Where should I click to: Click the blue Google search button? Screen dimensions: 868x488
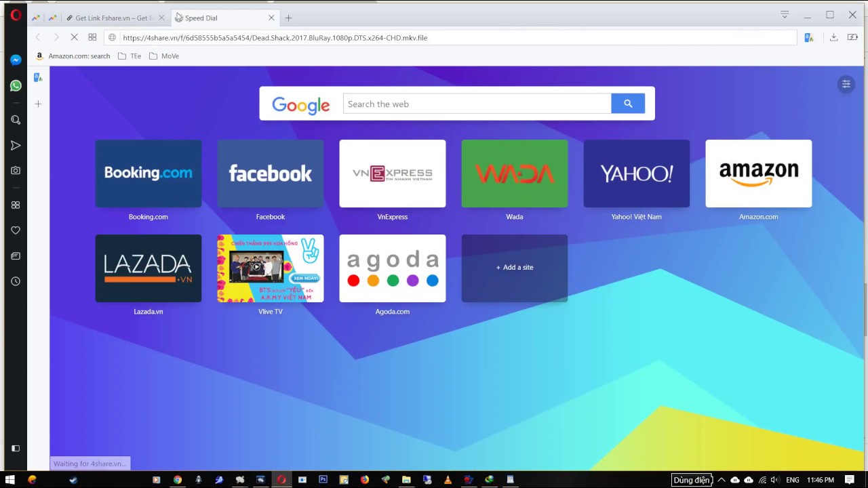tap(628, 104)
